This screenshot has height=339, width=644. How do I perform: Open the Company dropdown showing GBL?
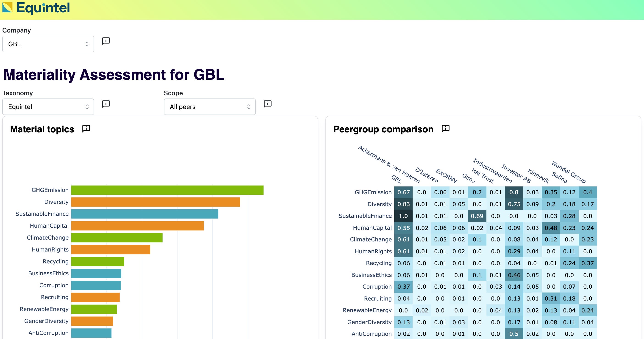48,44
